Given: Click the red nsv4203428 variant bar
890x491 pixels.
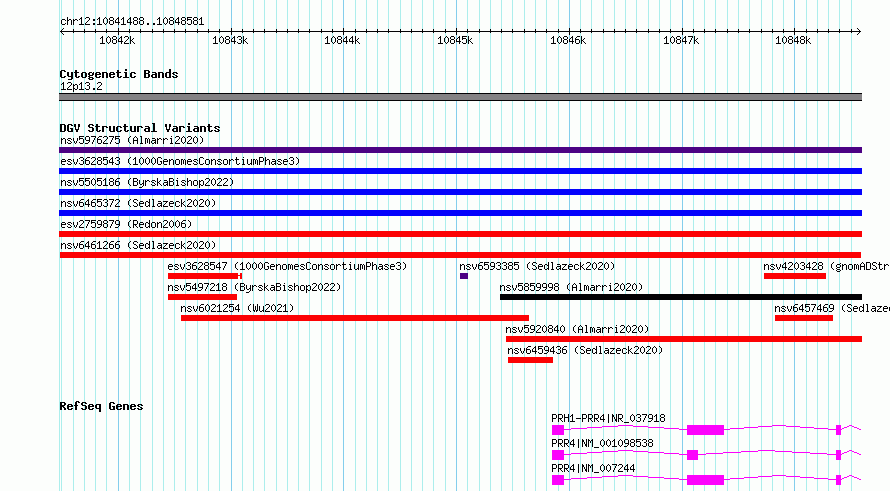Looking at the screenshot, I should (795, 276).
